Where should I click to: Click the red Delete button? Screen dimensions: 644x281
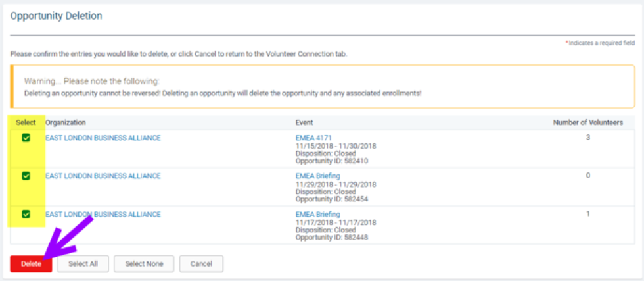(x=32, y=264)
